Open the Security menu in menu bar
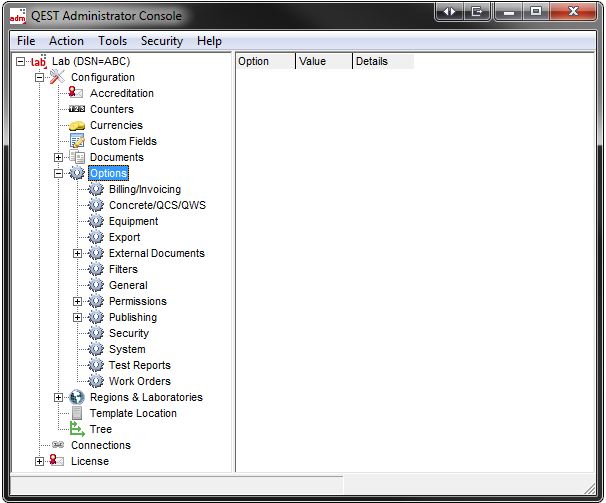 (161, 41)
